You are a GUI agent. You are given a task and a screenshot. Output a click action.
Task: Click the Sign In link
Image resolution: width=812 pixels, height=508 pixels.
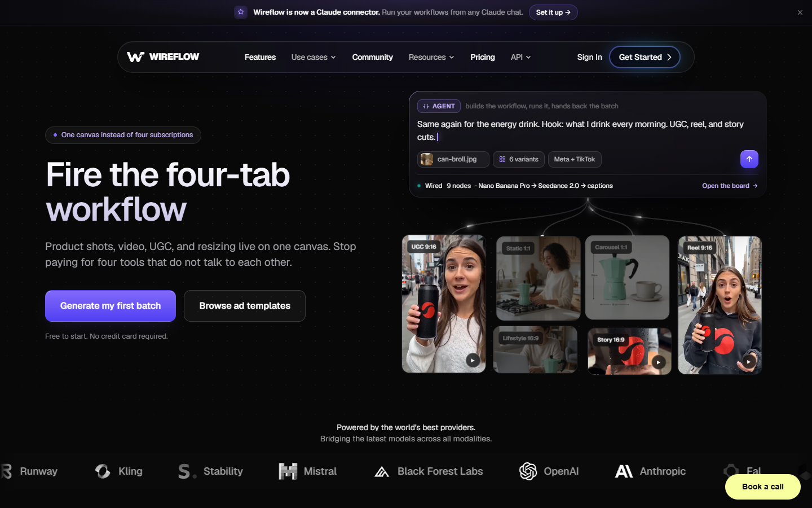pyautogui.click(x=589, y=57)
